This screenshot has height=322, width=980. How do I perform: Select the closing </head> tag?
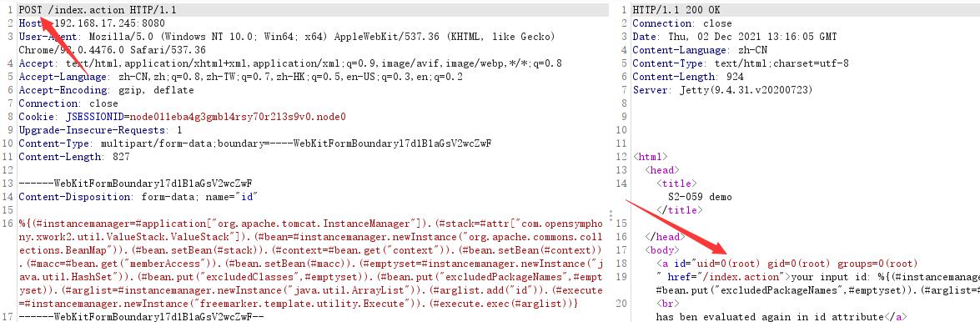pos(665,237)
